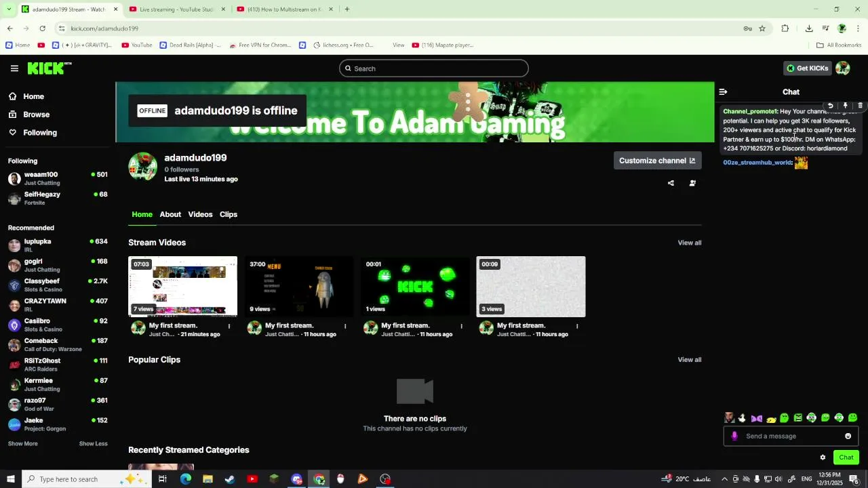The width and height of the screenshot is (868, 488).
Task: Click the user icon beside the share icon
Action: (x=692, y=183)
